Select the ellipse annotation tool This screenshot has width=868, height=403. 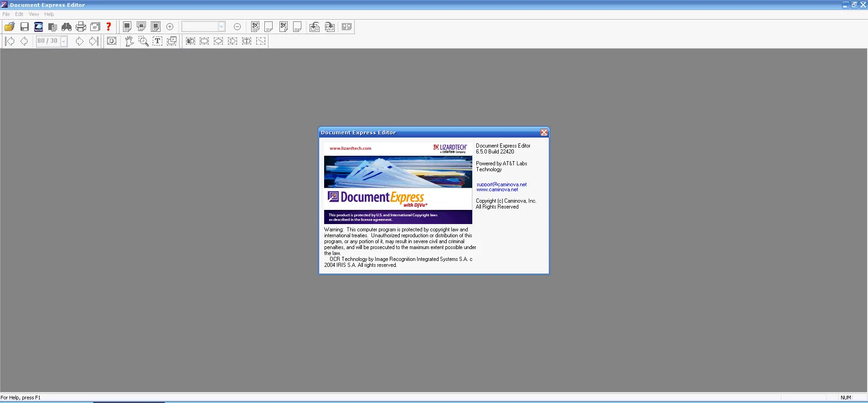coord(218,41)
